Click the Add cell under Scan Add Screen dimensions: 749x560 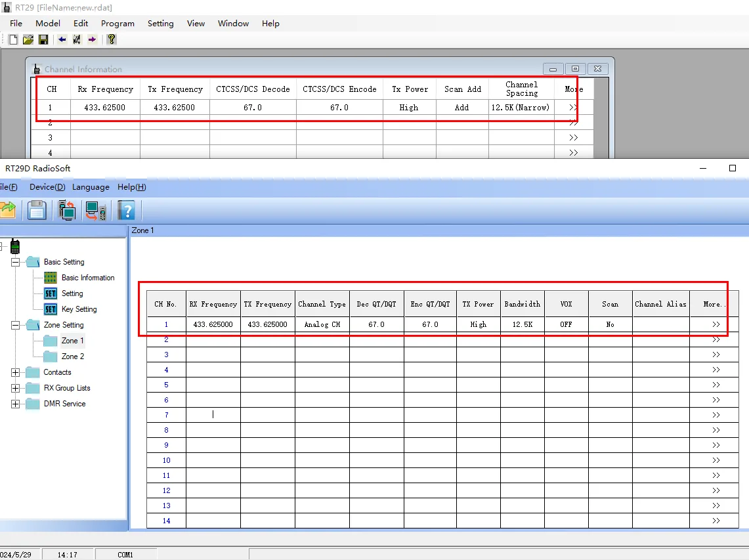coord(462,108)
